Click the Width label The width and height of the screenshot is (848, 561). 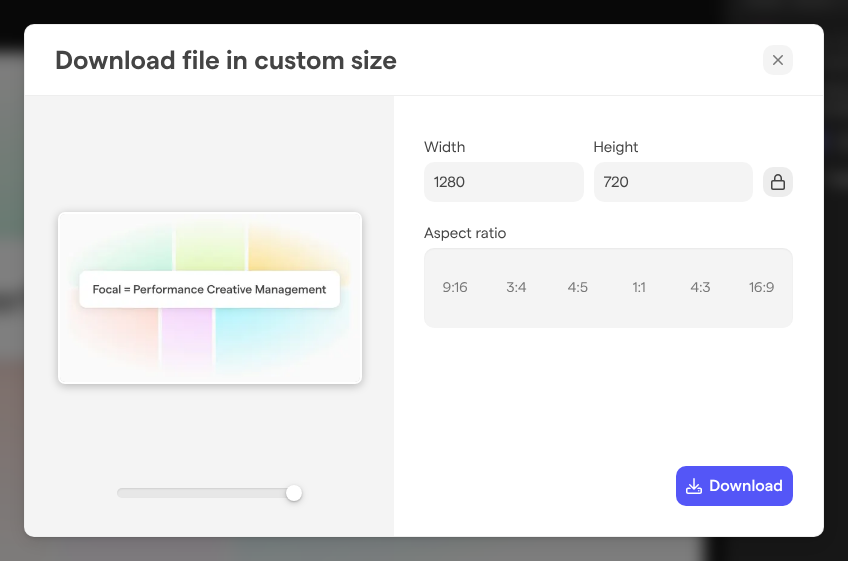(x=444, y=147)
